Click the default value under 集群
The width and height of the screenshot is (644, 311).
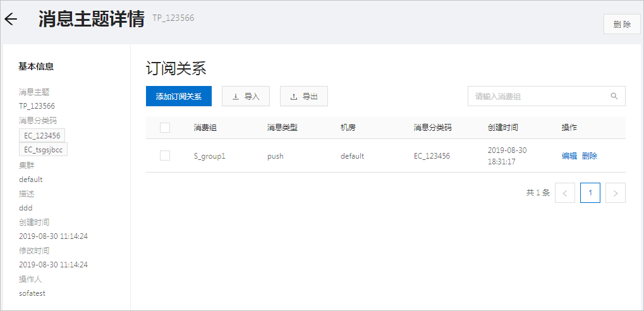coord(31,180)
